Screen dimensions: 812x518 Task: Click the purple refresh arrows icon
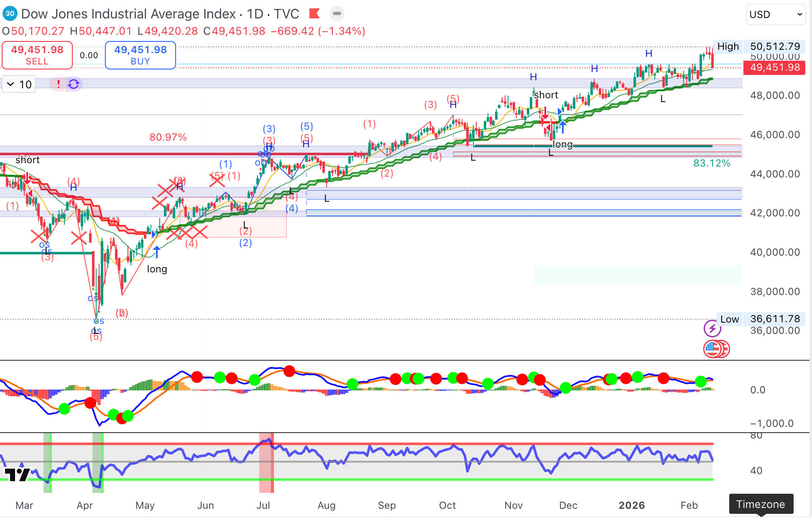pyautogui.click(x=74, y=84)
